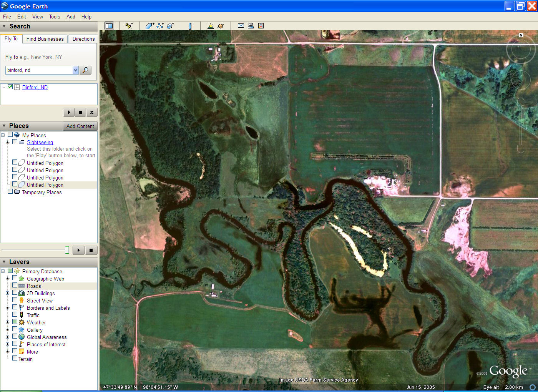The height and width of the screenshot is (392, 538).
Task: Uncheck the Binford, ND result checkbox
Action: point(10,87)
